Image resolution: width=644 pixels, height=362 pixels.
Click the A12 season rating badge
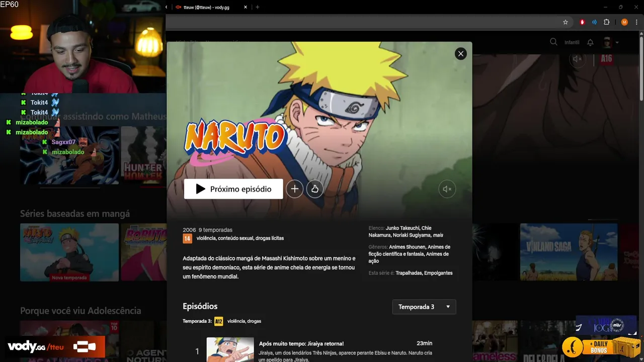218,321
